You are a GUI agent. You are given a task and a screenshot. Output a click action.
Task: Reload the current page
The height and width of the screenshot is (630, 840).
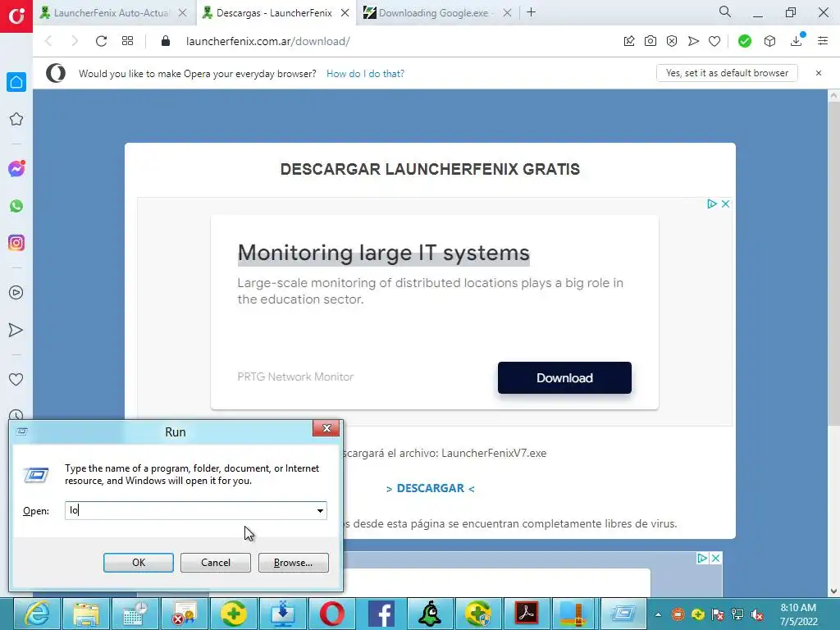pos(101,41)
